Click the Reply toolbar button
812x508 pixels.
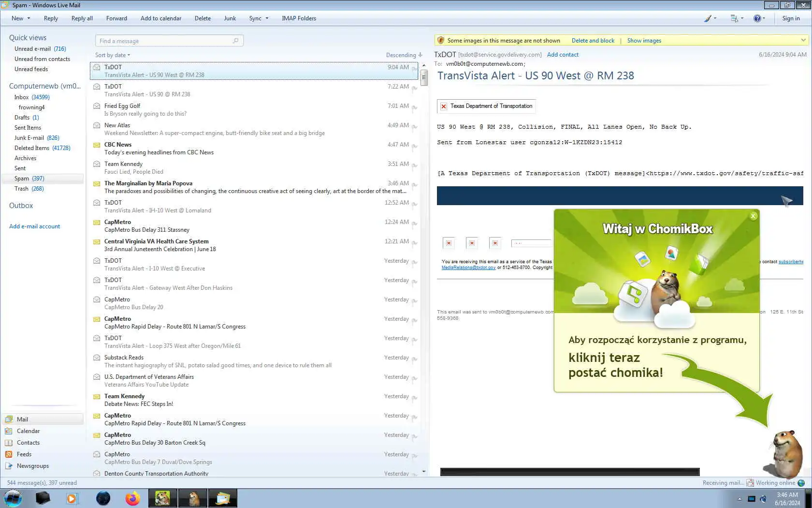(x=51, y=18)
